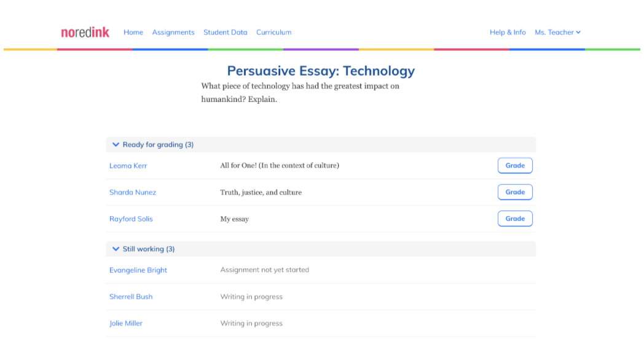644x356 pixels.
Task: Open Evangeline Bright's student link
Action: point(138,270)
